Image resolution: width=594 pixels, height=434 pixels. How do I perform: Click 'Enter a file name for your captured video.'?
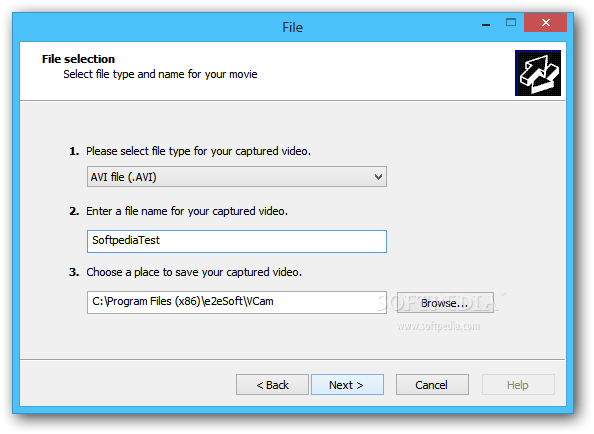tap(187, 211)
